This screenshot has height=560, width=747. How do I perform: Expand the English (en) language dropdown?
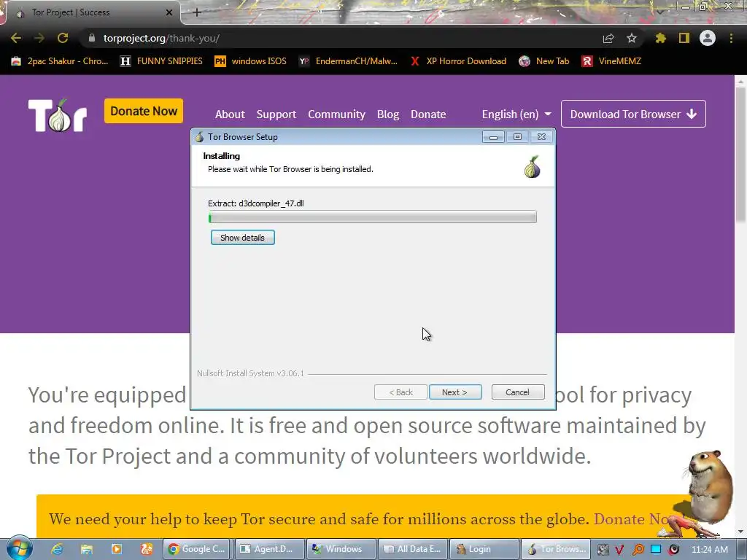click(x=516, y=114)
